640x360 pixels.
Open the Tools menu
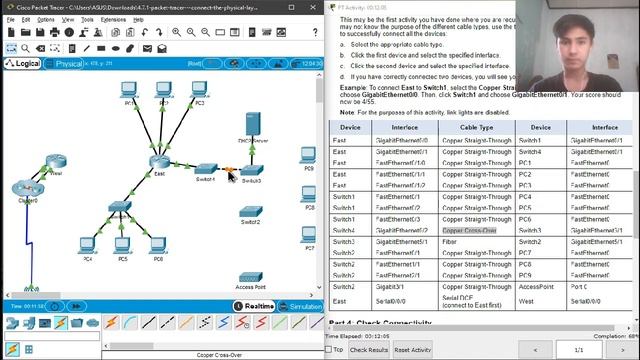point(87,20)
